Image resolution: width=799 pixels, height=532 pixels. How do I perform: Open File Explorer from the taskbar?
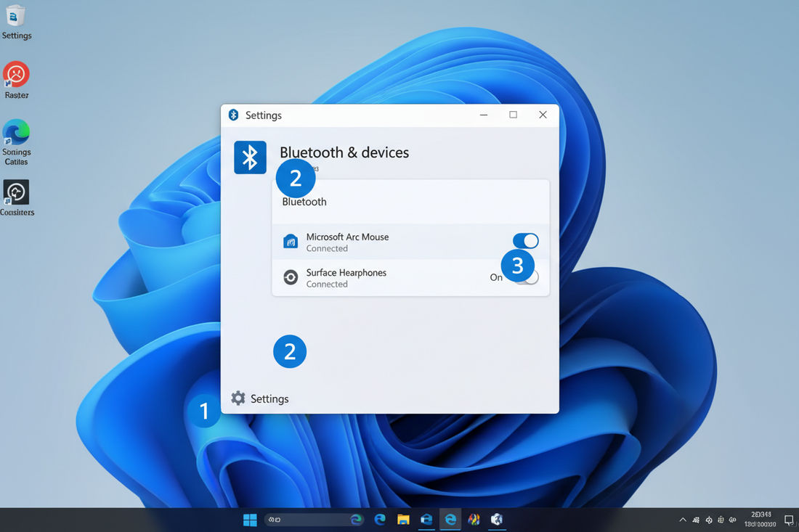pyautogui.click(x=403, y=520)
